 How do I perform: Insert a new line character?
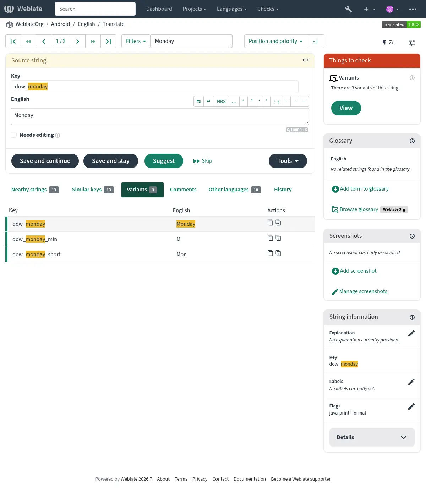209,102
